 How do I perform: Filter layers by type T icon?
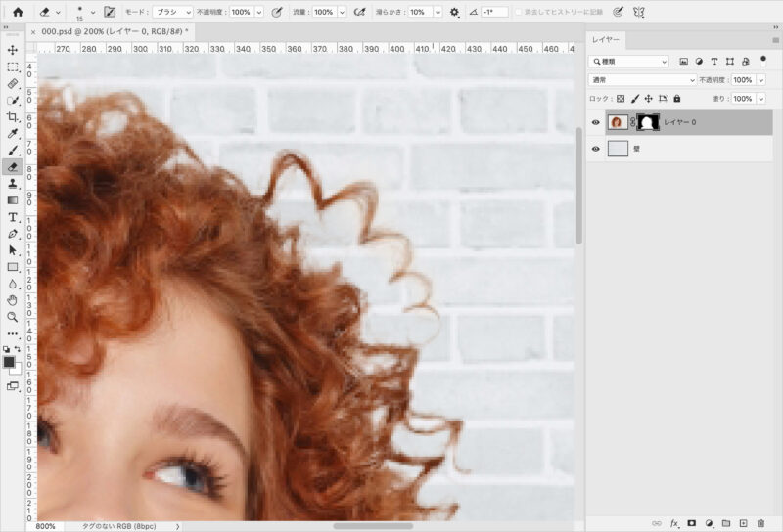[x=714, y=62]
